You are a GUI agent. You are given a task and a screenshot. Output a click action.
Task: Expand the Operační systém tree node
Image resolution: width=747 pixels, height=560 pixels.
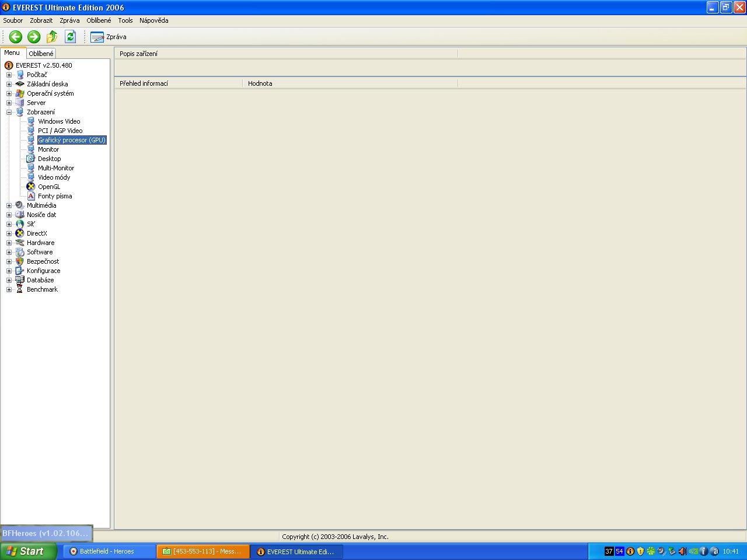coord(9,93)
